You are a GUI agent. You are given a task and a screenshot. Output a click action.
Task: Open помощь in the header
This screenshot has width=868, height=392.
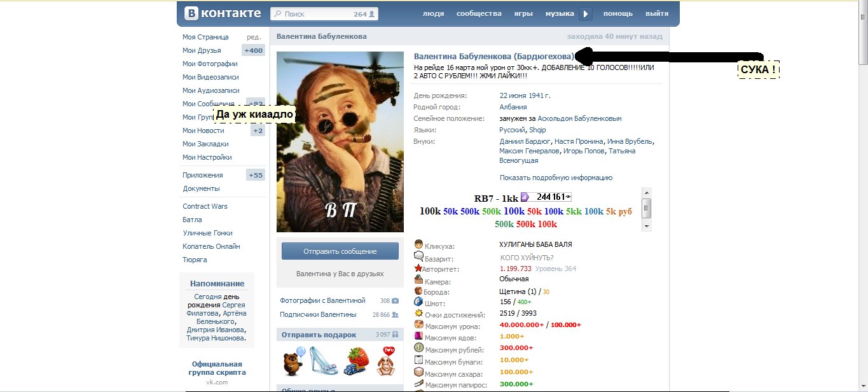[618, 13]
